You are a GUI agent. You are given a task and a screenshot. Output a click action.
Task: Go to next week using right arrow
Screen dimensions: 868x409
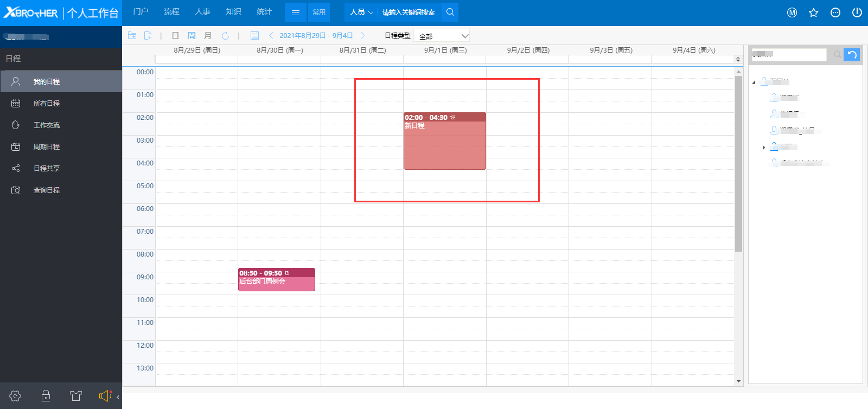click(363, 36)
